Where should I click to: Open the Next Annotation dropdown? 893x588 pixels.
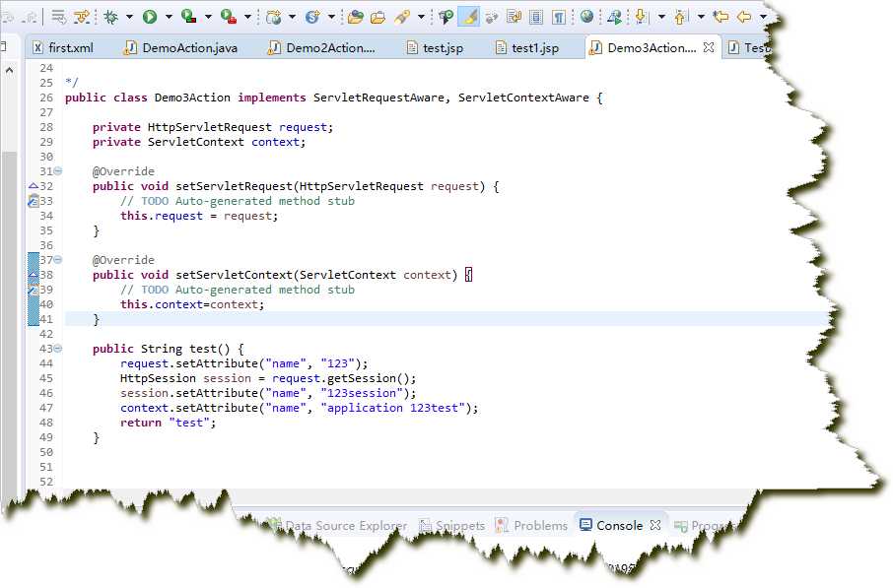[661, 17]
